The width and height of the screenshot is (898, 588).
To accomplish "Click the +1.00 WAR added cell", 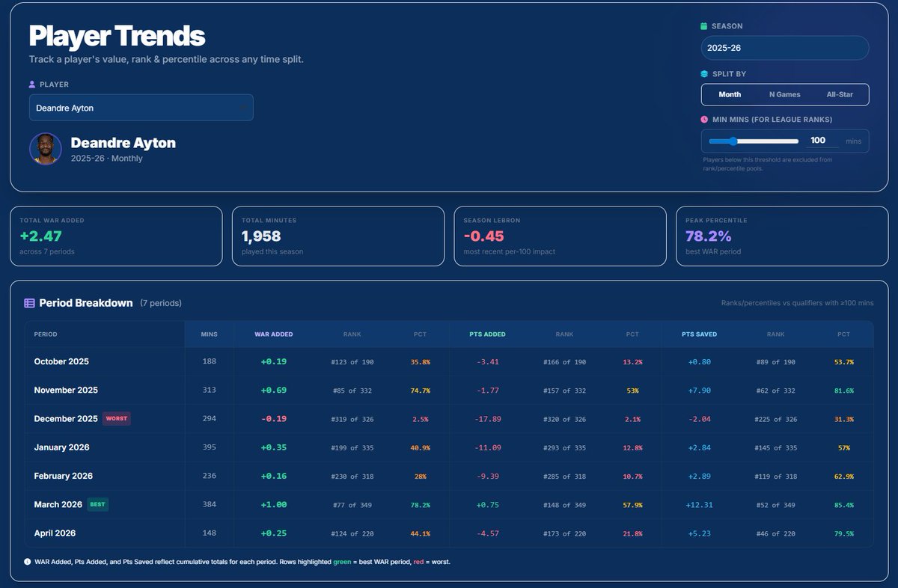I will coord(274,505).
